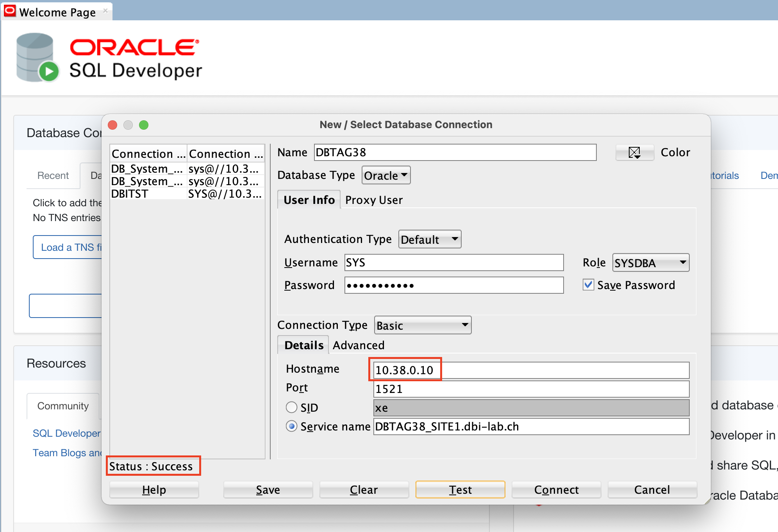Click the Resources heading on Welcome Page
This screenshot has width=778, height=532.
[x=56, y=363]
